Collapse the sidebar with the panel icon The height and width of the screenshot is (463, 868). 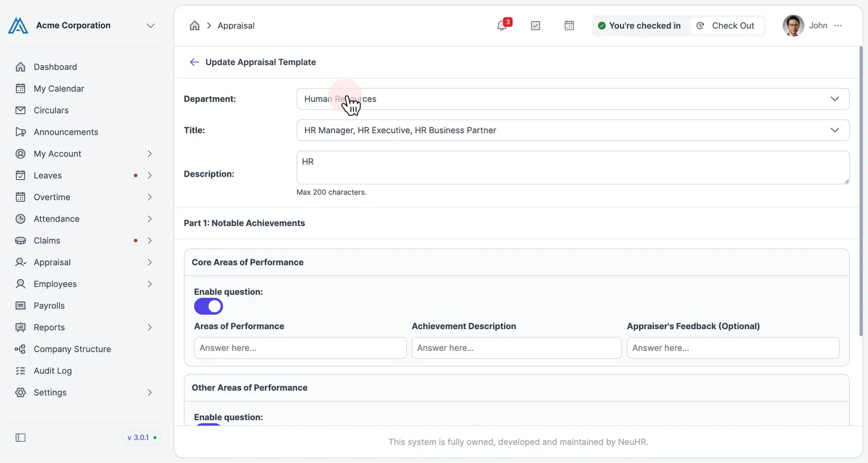point(20,438)
